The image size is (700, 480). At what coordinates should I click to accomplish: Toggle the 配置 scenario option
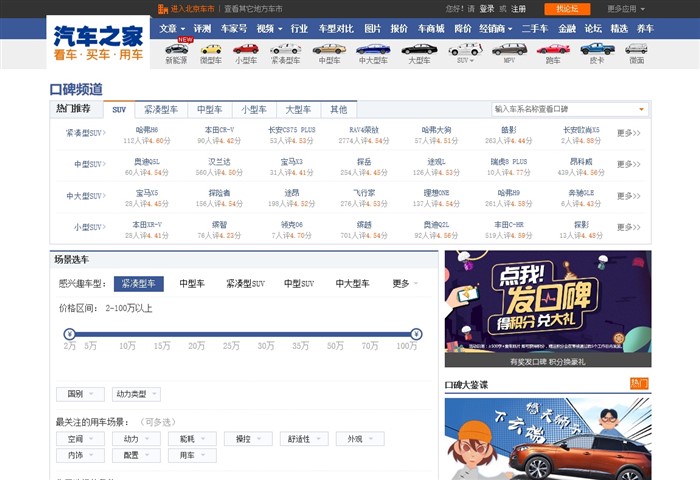[136, 455]
